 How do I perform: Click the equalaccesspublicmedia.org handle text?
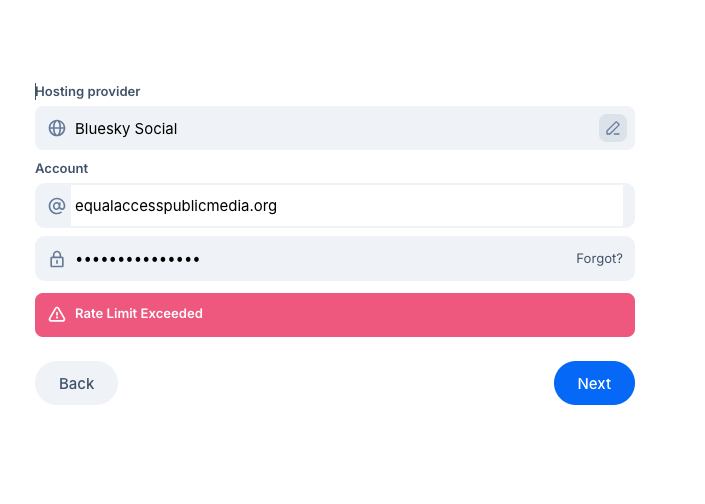click(x=176, y=206)
